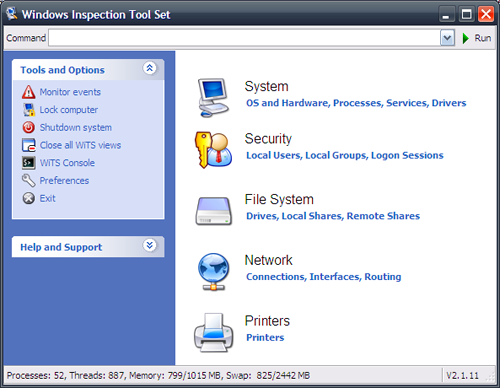Click the large Printers heading
Viewport: 500px width, 388px height.
click(267, 321)
